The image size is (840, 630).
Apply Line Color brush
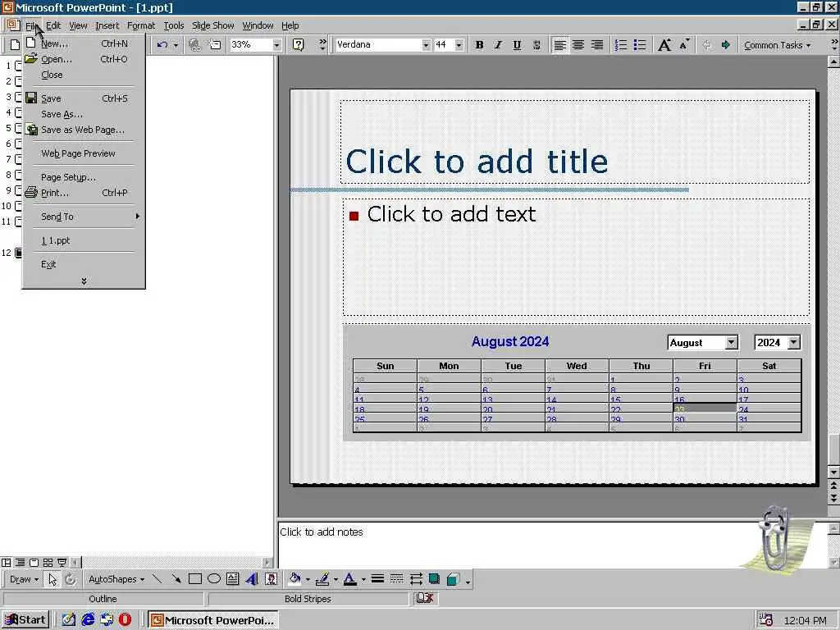[x=322, y=579]
